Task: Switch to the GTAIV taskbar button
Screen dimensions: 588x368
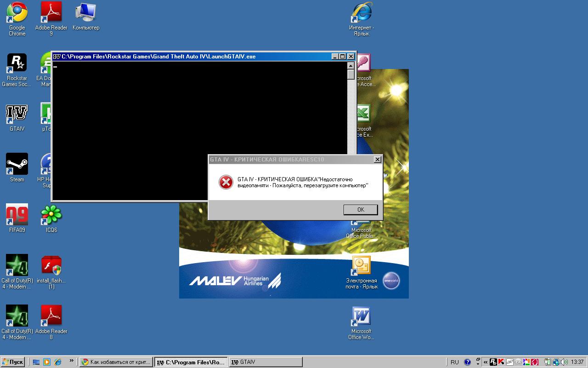Action: point(266,362)
